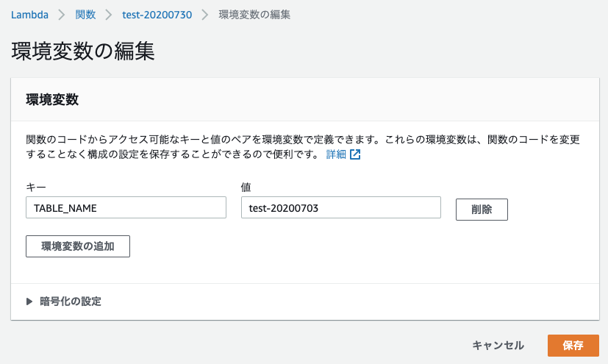Save changes with 保存 button

(x=573, y=346)
